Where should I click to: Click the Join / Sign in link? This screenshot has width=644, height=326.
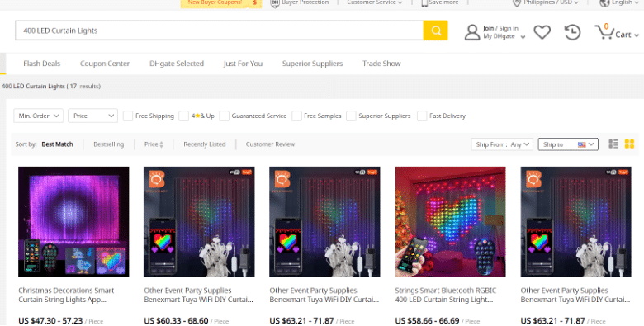click(x=500, y=28)
